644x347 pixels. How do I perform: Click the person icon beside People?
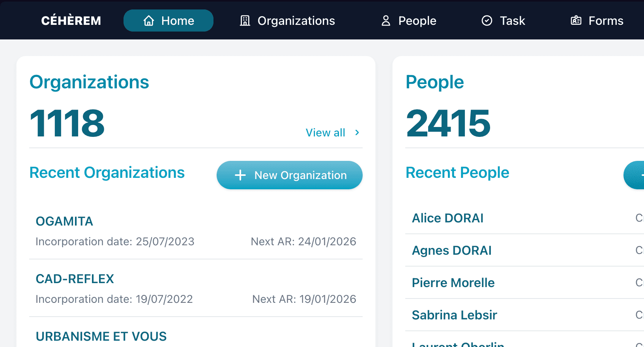click(386, 21)
